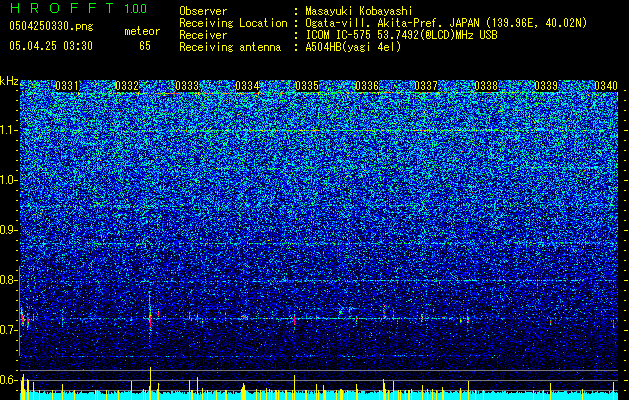This screenshot has height=400, width=629.
Task: Click frequency axis label 0.8
Action: click(x=8, y=280)
